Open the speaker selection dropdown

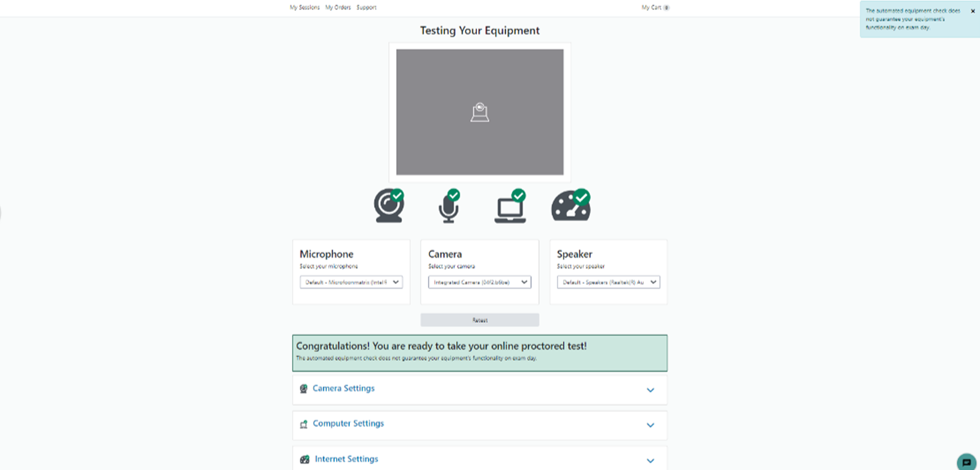pyautogui.click(x=608, y=282)
